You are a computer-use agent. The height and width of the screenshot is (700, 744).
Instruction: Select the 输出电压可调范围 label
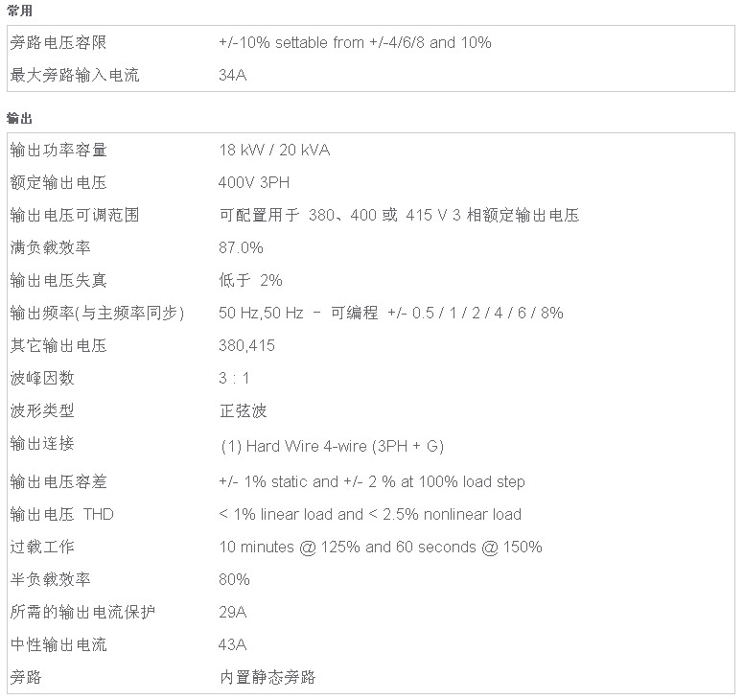[75, 215]
